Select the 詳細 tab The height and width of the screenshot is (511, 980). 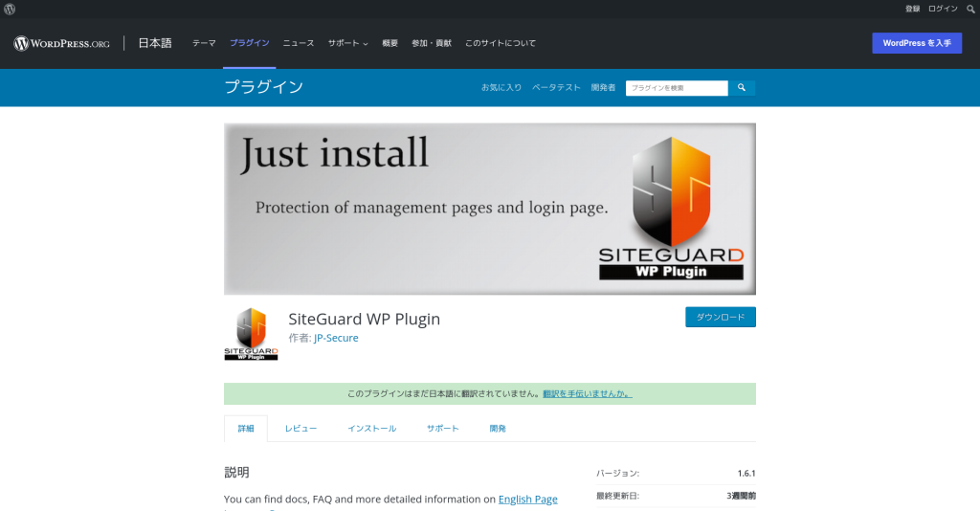coord(246,429)
